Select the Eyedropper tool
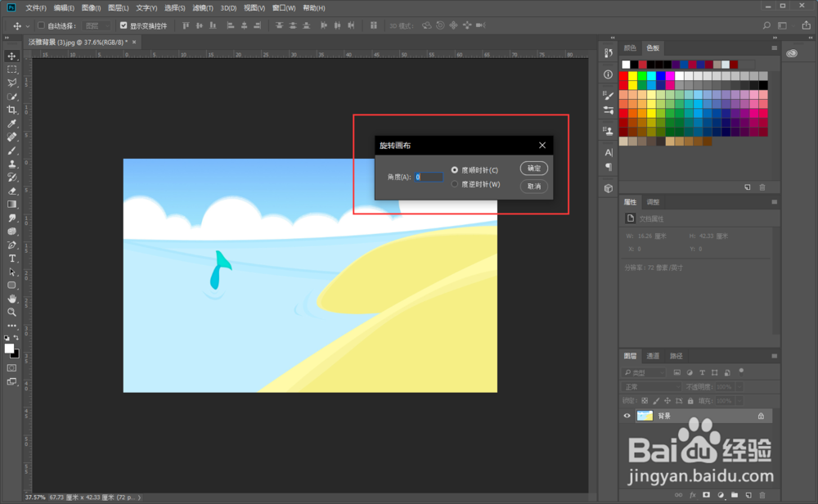 pyautogui.click(x=11, y=124)
